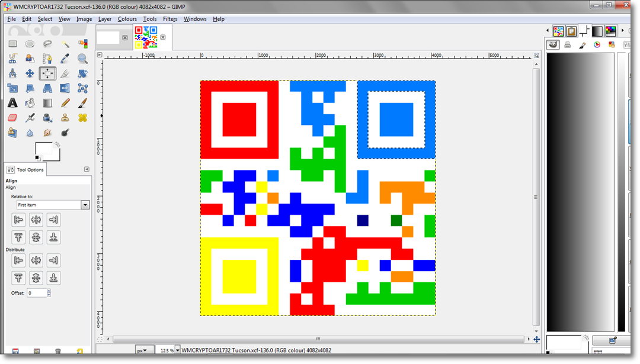The width and height of the screenshot is (640, 364).
Task: Click the active Align tool
Action: coord(47,73)
